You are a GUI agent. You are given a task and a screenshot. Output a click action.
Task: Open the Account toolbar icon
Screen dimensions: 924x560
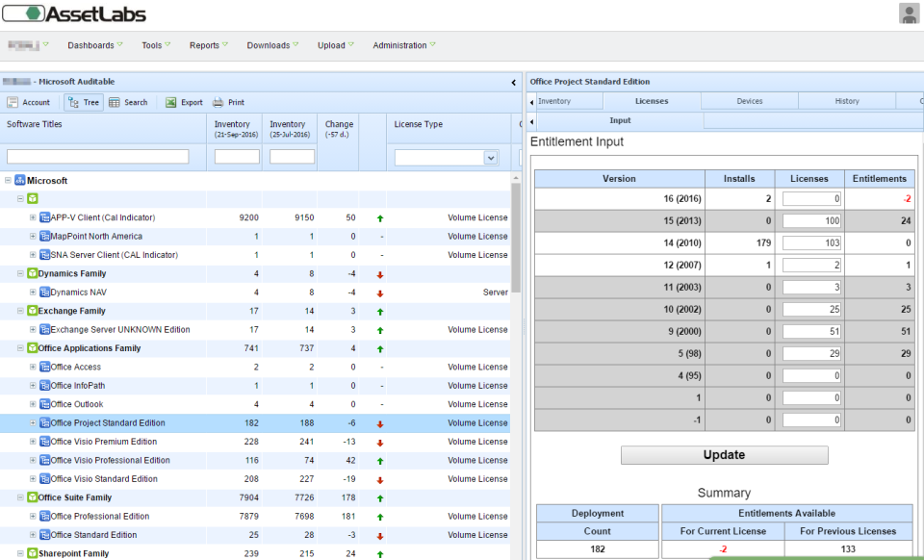point(13,102)
